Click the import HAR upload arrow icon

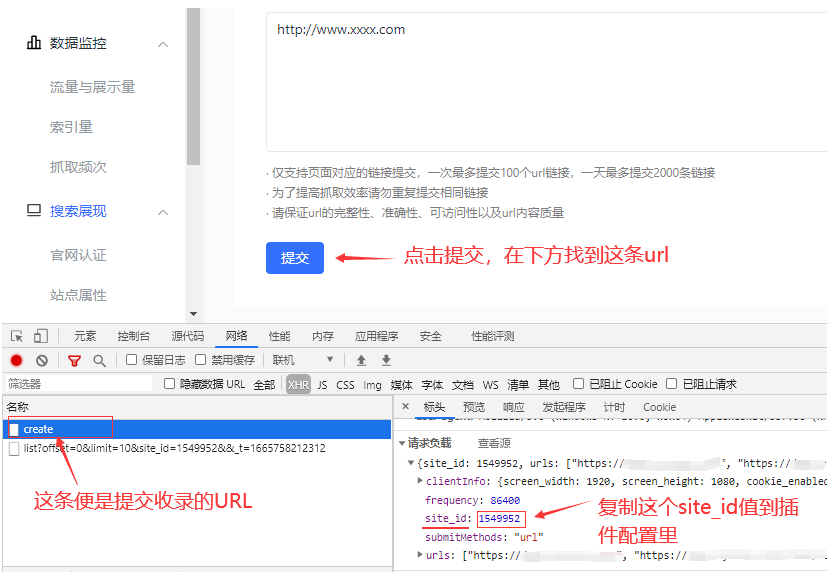point(361,360)
